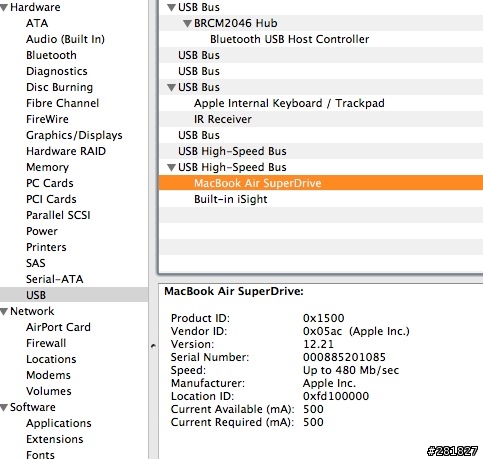Select ATA in the Hardware list
Viewport: 483px width, 459px height.
(37, 23)
